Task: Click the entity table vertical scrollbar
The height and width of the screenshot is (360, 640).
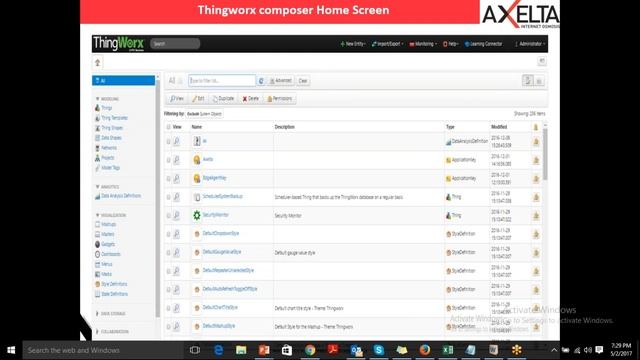Action: [x=545, y=153]
